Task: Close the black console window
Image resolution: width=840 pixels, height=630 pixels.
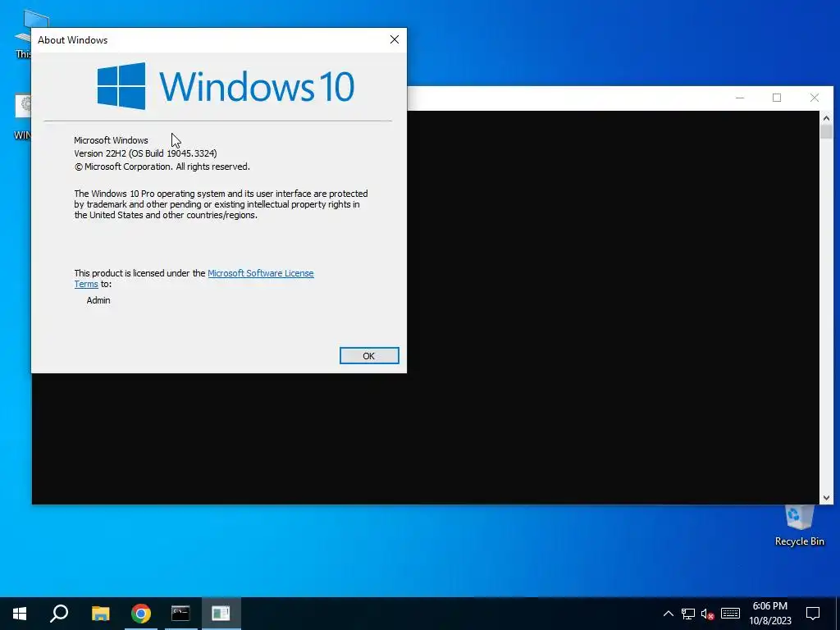Action: [815, 98]
